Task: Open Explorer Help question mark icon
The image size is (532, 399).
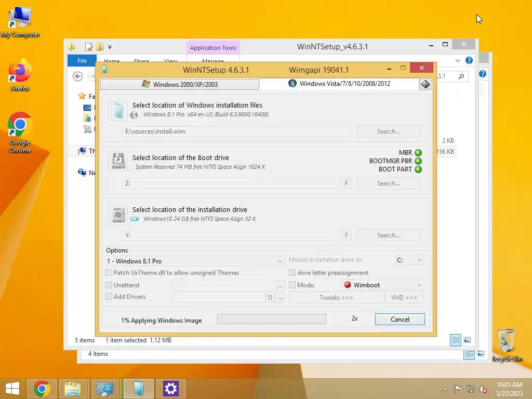Action: 469,60
